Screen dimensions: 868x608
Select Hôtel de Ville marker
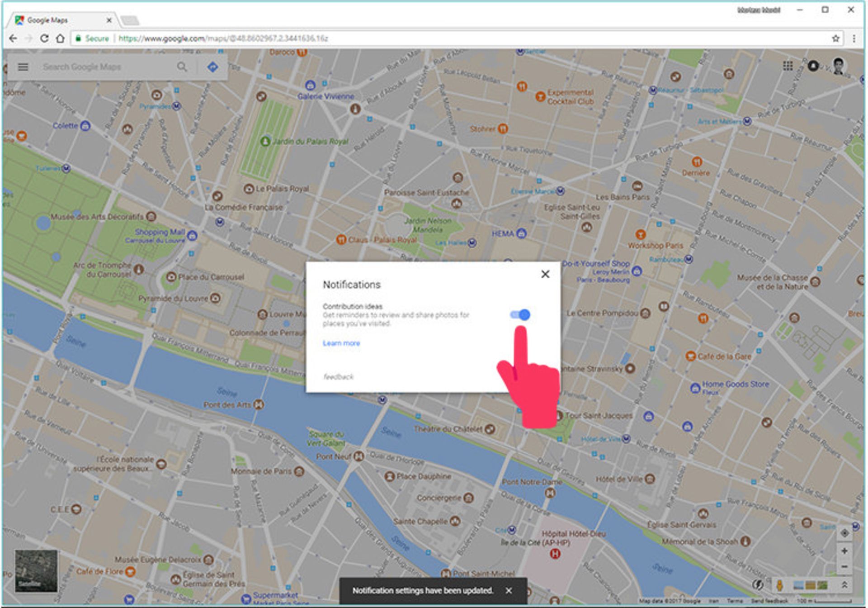(650, 479)
